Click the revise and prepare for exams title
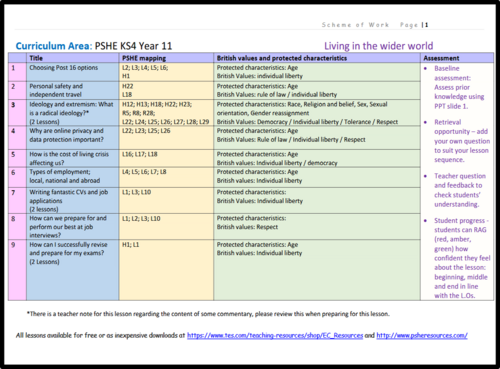This screenshot has width=500, height=369. click(68, 253)
